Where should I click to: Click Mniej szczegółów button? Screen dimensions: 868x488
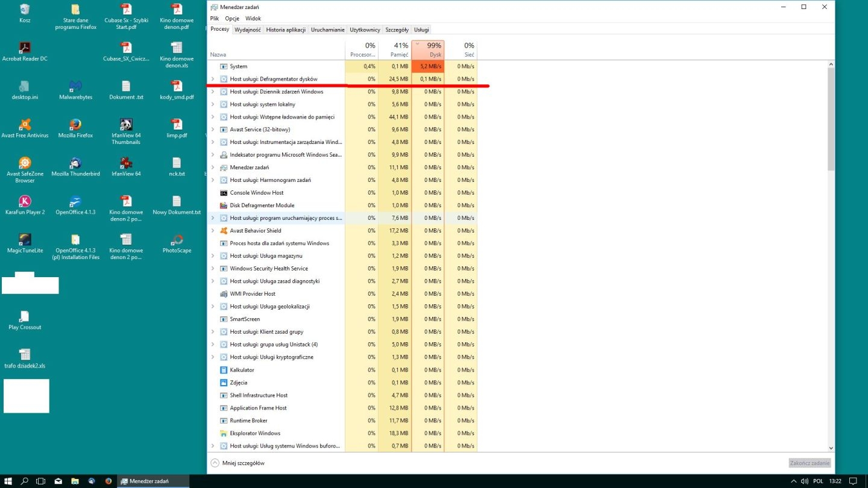(237, 463)
